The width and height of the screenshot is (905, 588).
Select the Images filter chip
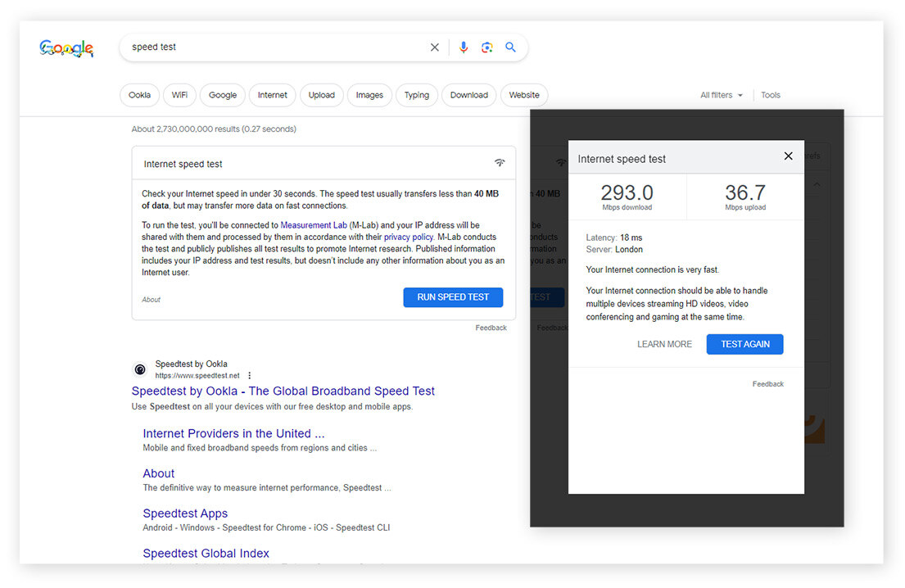click(369, 95)
